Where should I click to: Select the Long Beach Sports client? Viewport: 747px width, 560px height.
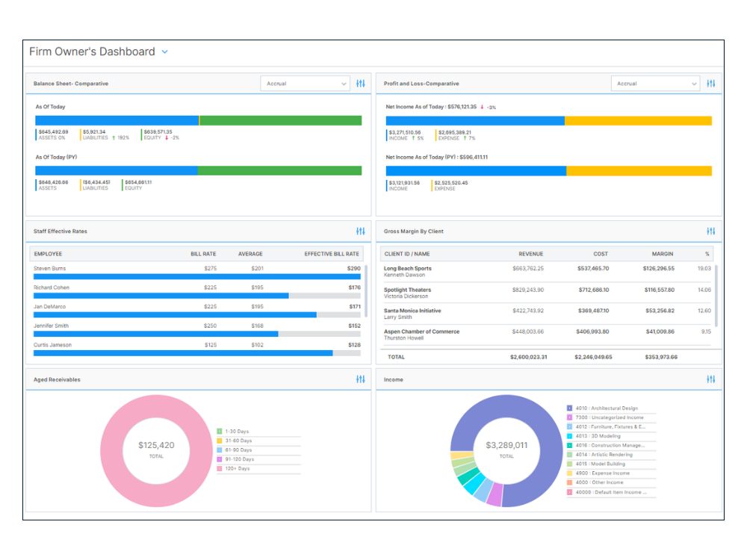coord(407,269)
